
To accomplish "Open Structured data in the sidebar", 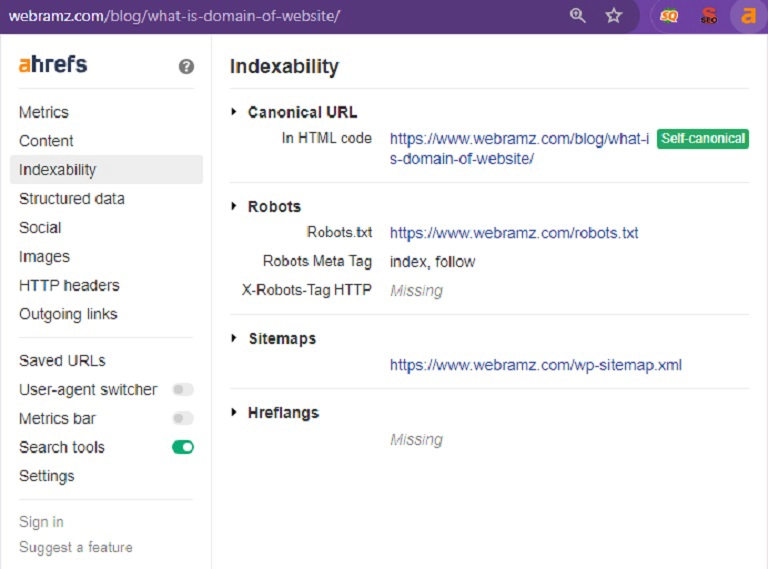I will [x=72, y=198].
